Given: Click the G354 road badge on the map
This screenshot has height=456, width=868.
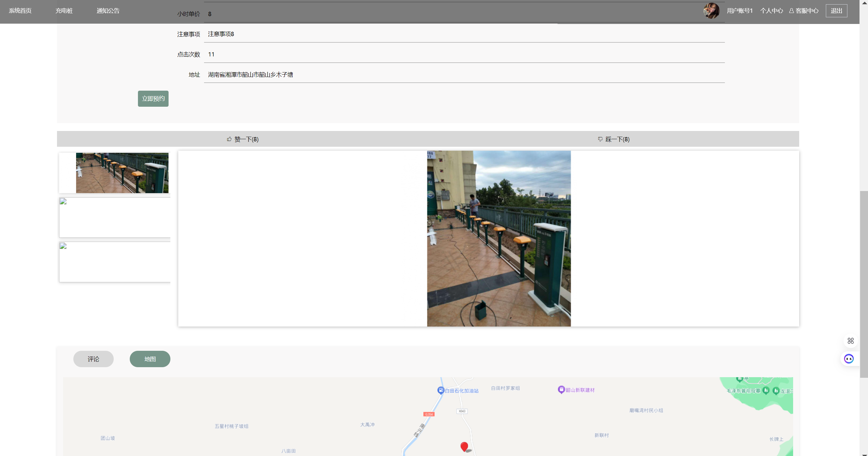Looking at the screenshot, I should point(429,414).
